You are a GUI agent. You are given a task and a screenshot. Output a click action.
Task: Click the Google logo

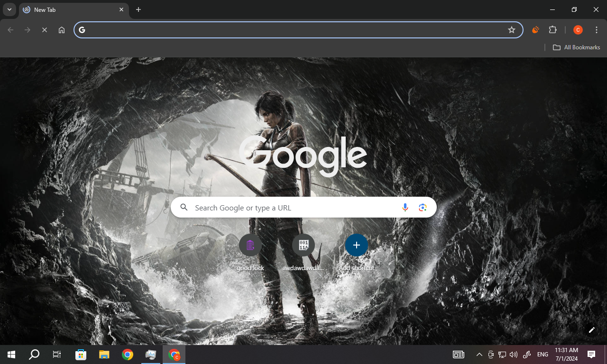303,155
